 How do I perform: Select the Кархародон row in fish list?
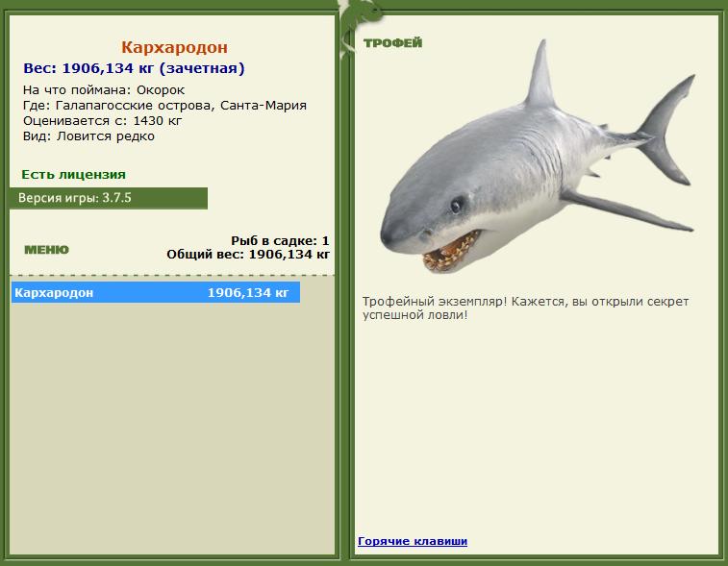coord(156,293)
